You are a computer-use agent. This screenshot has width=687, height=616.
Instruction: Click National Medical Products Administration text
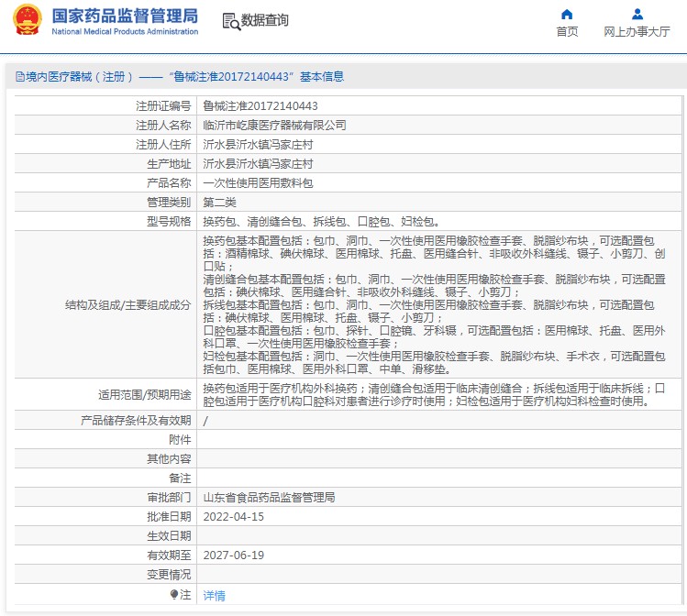(x=125, y=31)
